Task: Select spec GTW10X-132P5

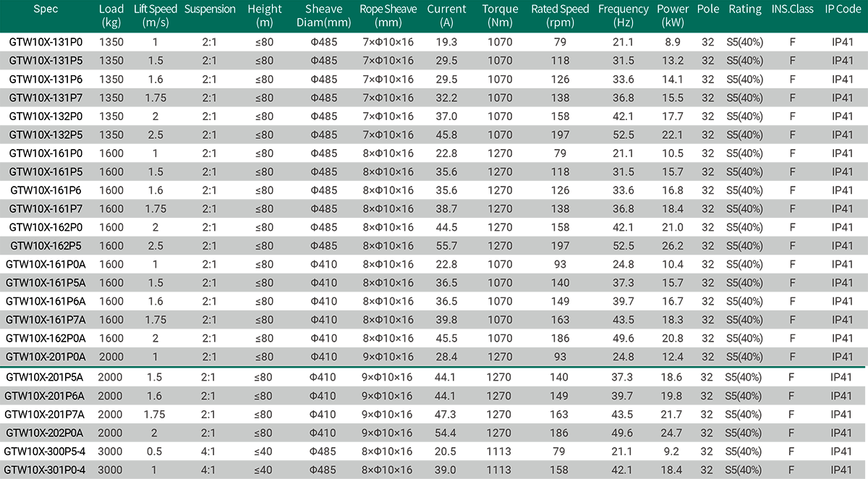Action: coord(46,135)
